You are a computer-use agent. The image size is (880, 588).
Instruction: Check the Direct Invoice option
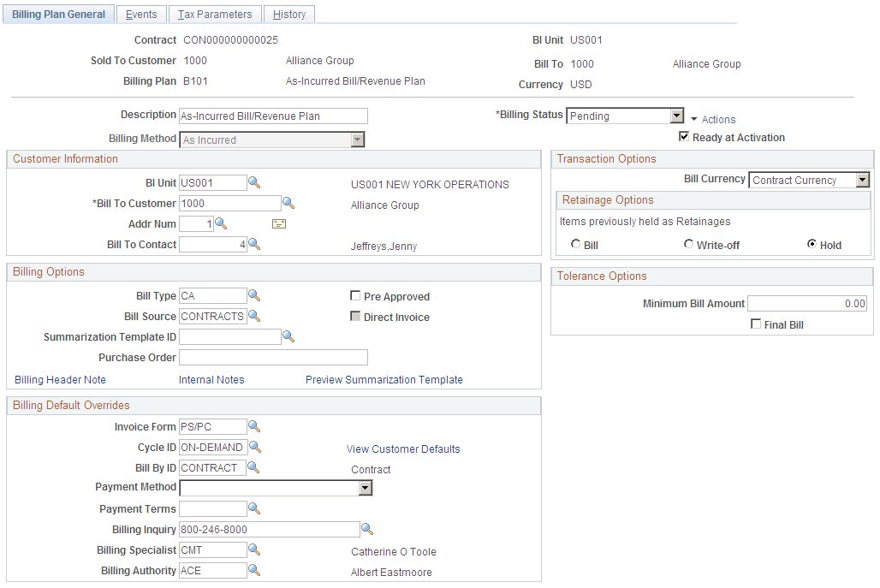(356, 316)
